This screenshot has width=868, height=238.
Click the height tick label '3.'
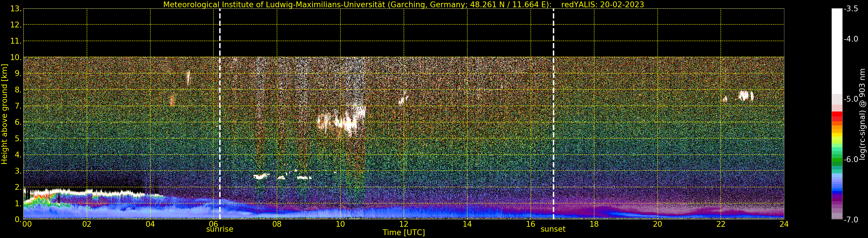tap(18, 171)
